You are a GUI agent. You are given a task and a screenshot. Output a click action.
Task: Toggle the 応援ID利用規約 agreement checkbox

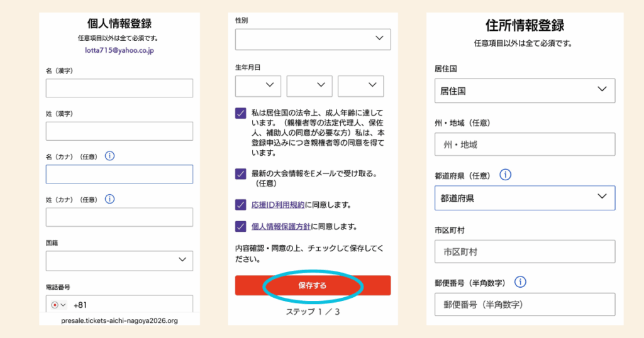[x=241, y=205]
